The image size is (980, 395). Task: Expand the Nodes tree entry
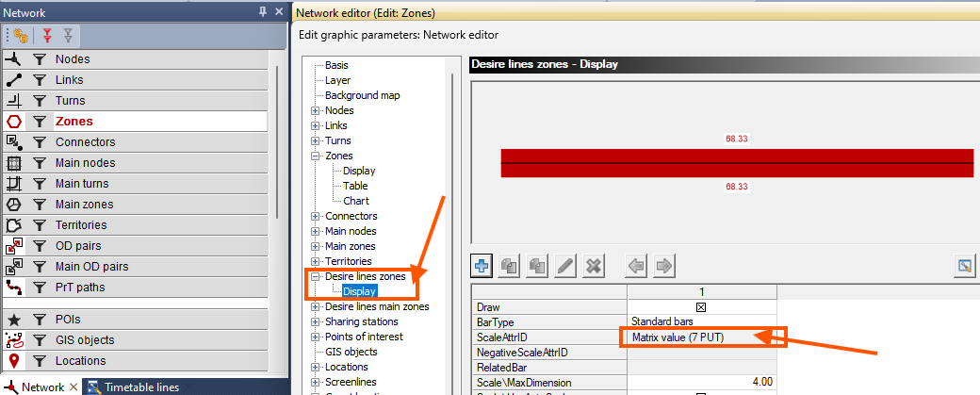coord(315,110)
